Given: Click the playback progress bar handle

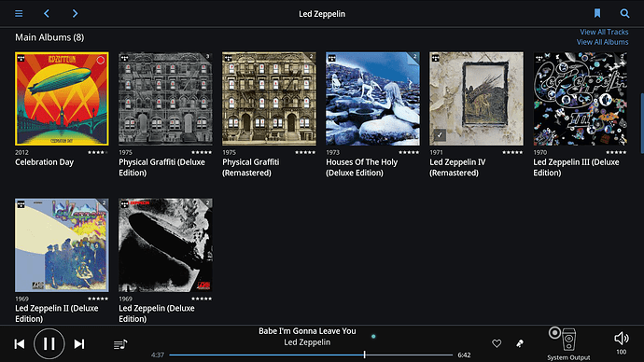Looking at the screenshot, I should 364,355.
